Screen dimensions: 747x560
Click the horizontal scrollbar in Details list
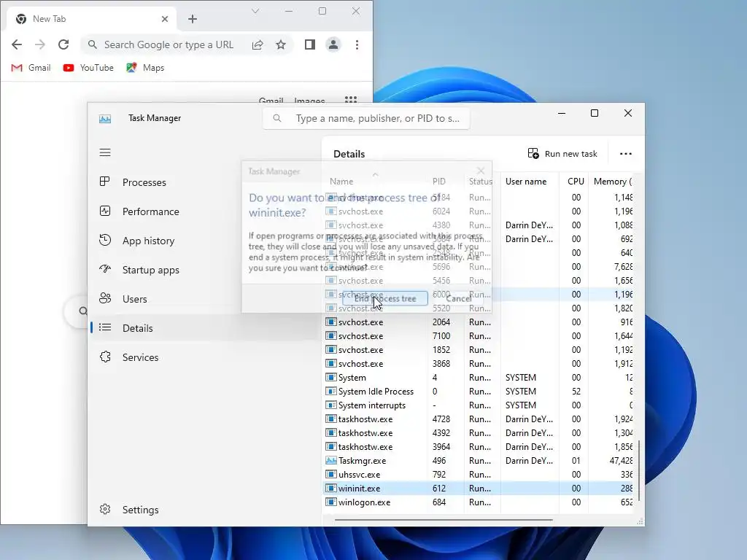[x=444, y=519]
